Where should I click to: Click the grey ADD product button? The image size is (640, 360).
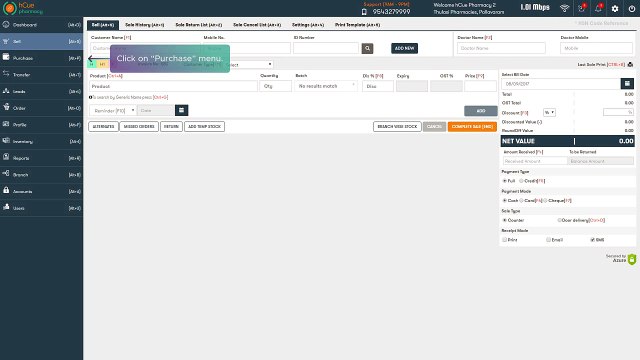481,111
